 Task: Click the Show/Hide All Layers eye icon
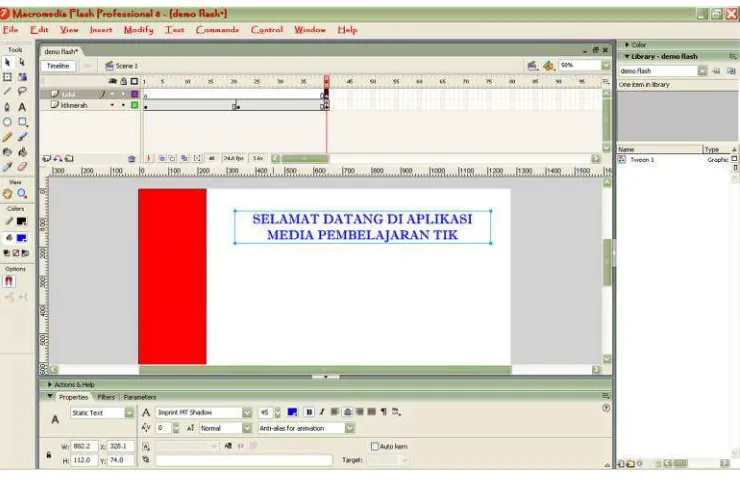click(x=112, y=81)
